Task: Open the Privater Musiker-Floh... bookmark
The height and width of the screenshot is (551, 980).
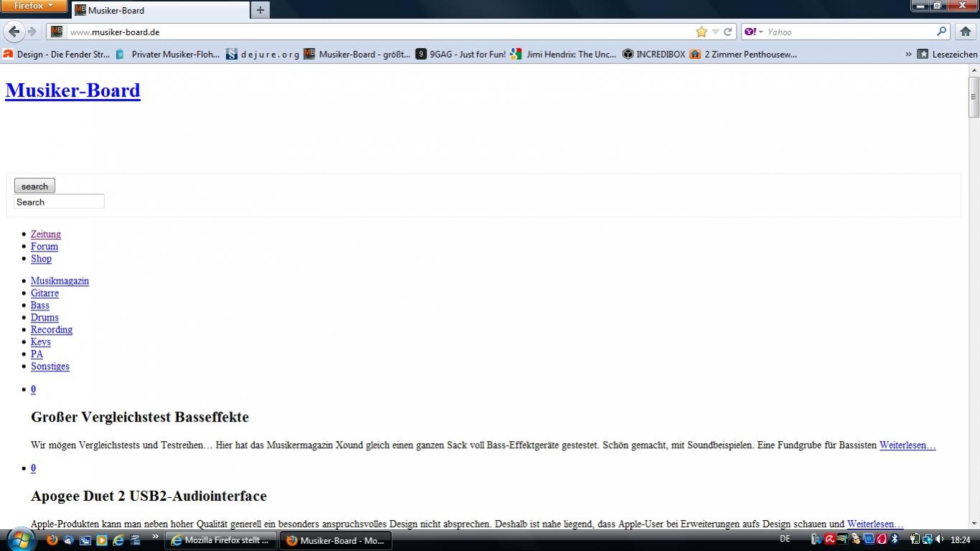Action: (x=168, y=54)
